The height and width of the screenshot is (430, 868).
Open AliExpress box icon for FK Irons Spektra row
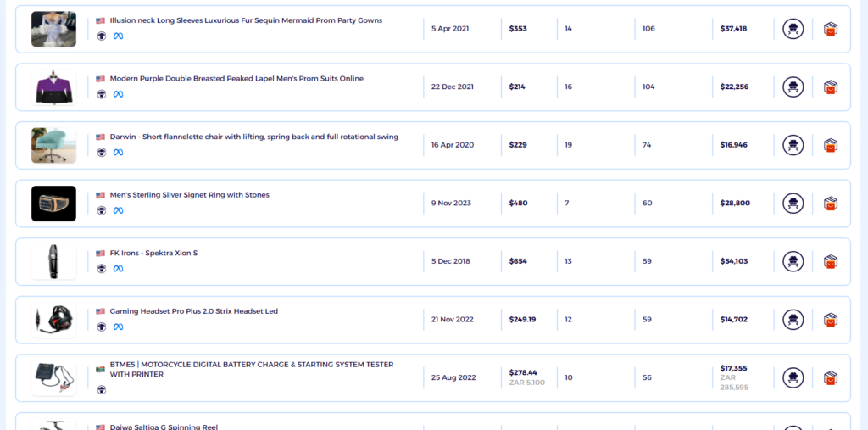[830, 261]
